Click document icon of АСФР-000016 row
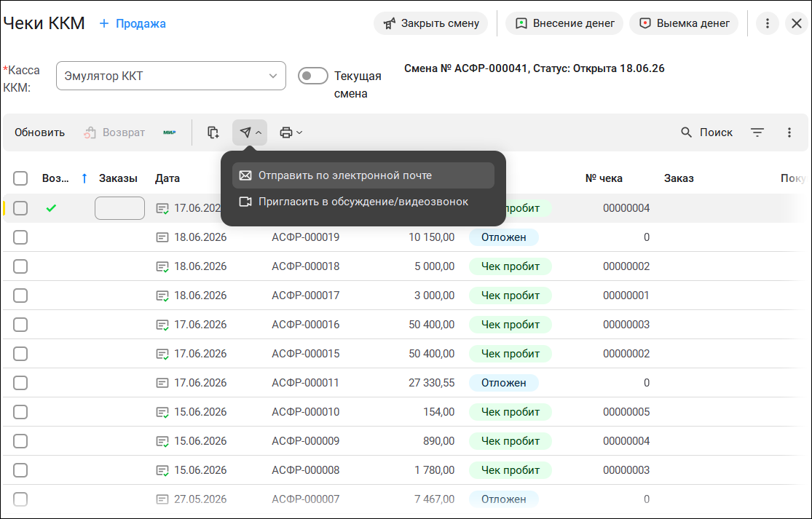Image resolution: width=812 pixels, height=519 pixels. (x=162, y=325)
